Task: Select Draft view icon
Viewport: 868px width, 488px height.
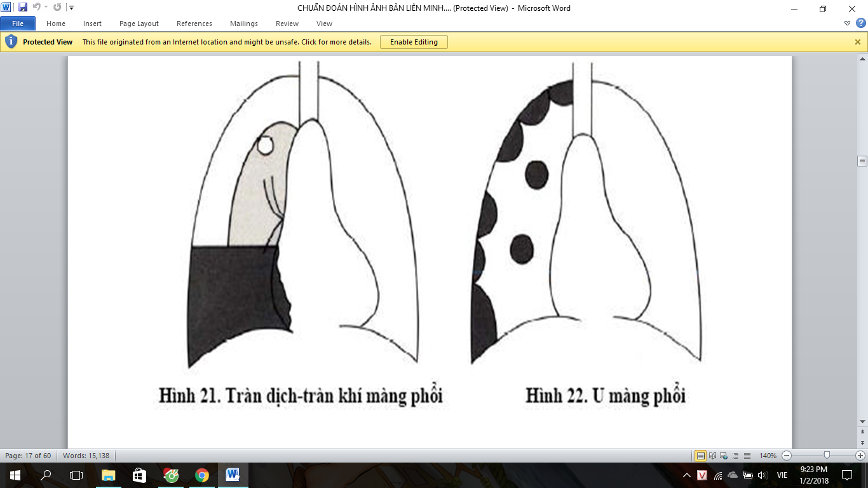Action: pyautogui.click(x=747, y=456)
